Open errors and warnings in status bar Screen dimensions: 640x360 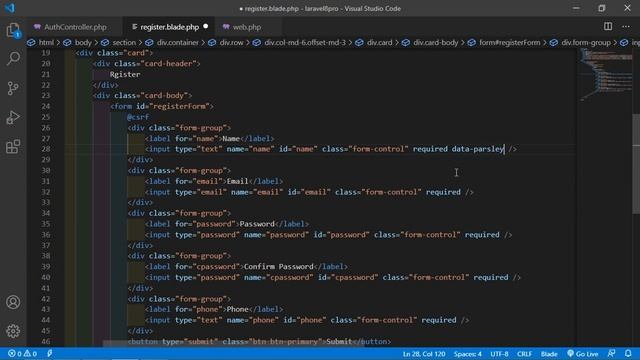22,353
